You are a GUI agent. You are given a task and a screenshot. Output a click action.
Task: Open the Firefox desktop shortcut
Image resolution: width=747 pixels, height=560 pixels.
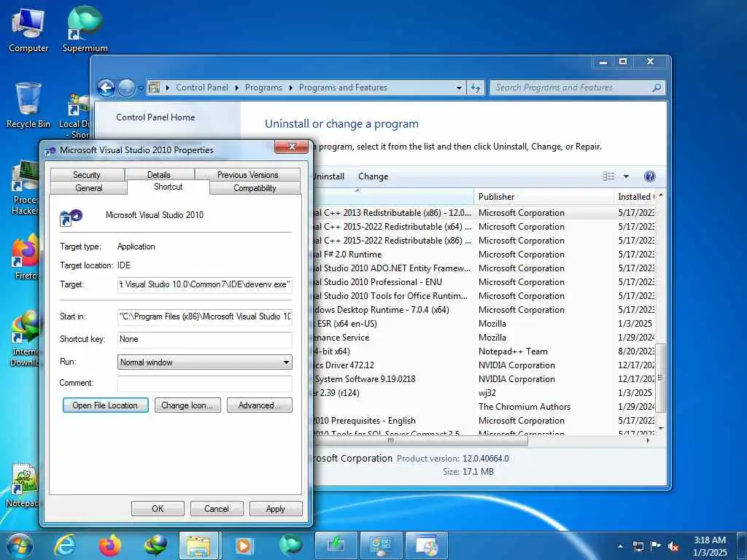[26, 257]
